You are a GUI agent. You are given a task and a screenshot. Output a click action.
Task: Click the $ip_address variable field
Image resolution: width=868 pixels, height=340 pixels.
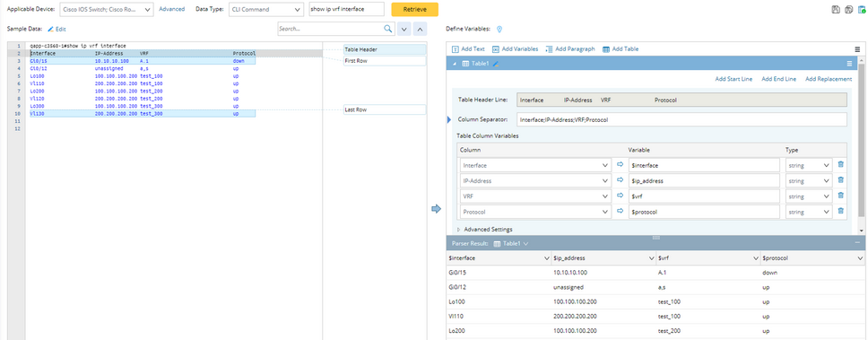[705, 180]
